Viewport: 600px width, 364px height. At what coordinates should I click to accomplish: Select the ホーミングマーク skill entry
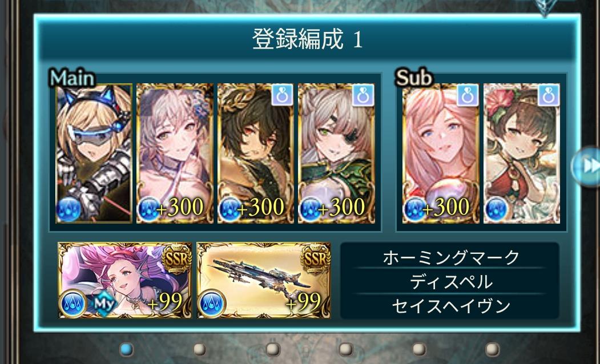[451, 257]
